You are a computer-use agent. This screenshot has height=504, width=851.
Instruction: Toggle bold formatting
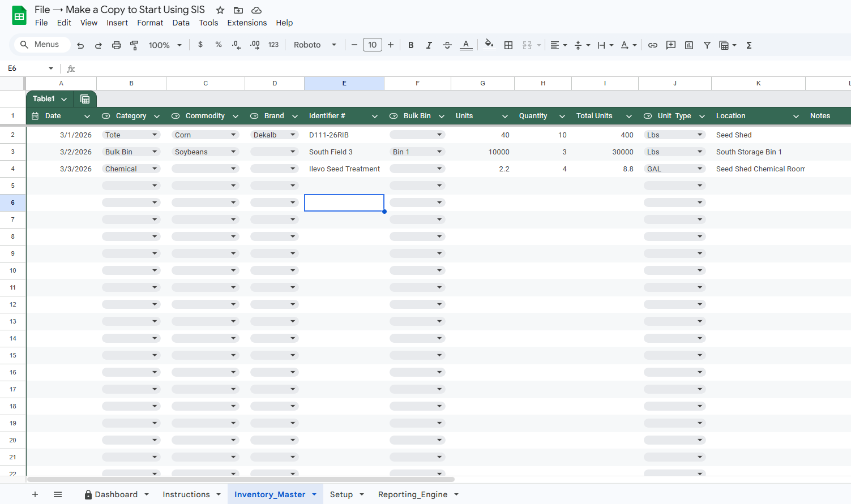tap(411, 45)
